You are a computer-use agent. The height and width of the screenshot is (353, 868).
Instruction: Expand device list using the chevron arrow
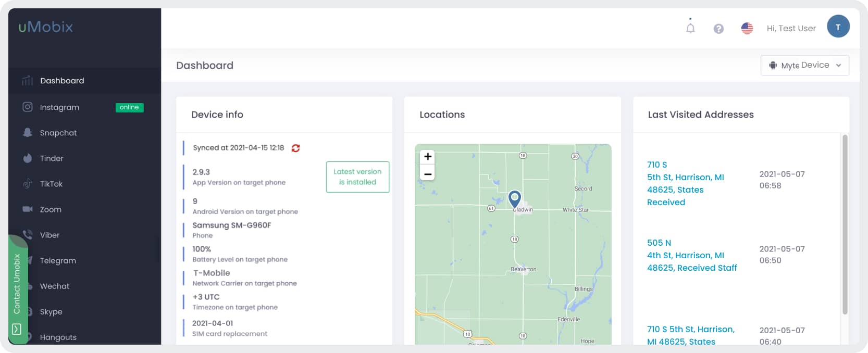[838, 65]
